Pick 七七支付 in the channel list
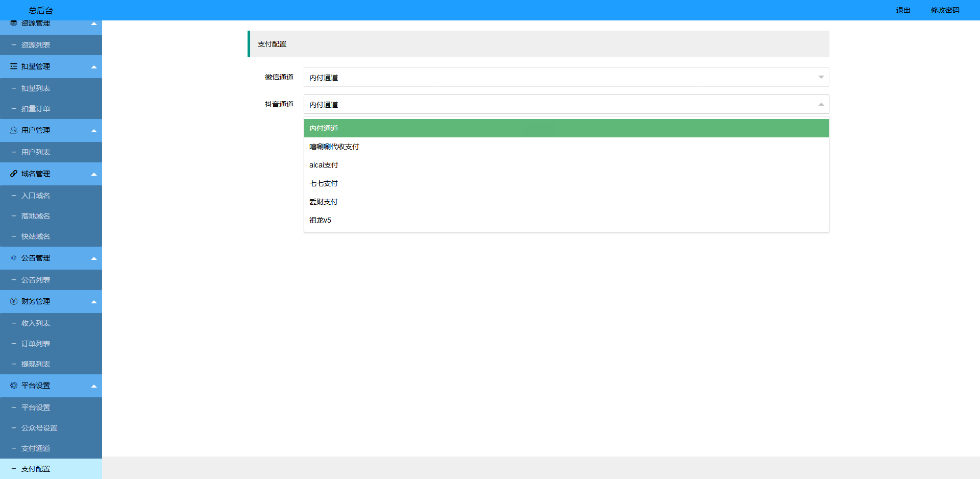This screenshot has height=479, width=980. (x=324, y=183)
